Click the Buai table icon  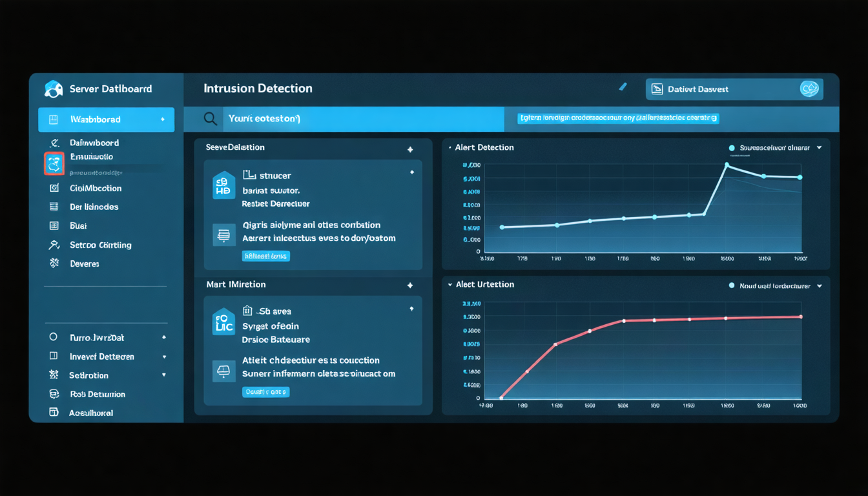coord(54,226)
